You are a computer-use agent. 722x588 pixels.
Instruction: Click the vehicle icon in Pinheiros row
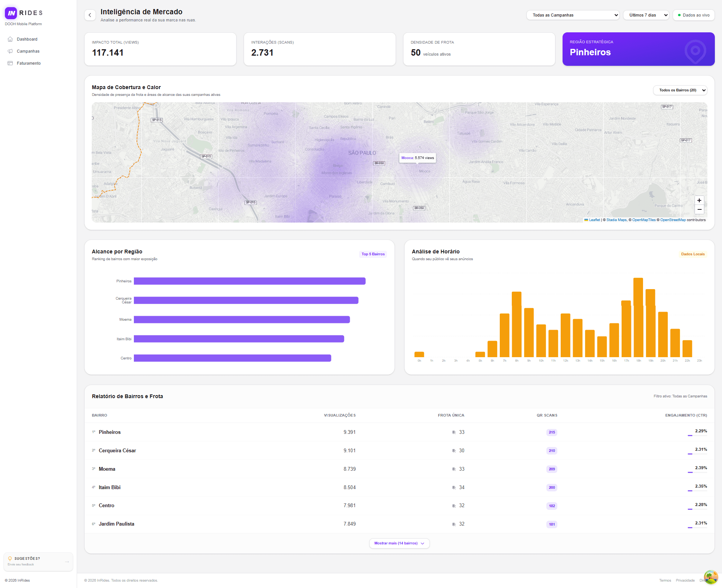pyautogui.click(x=454, y=432)
